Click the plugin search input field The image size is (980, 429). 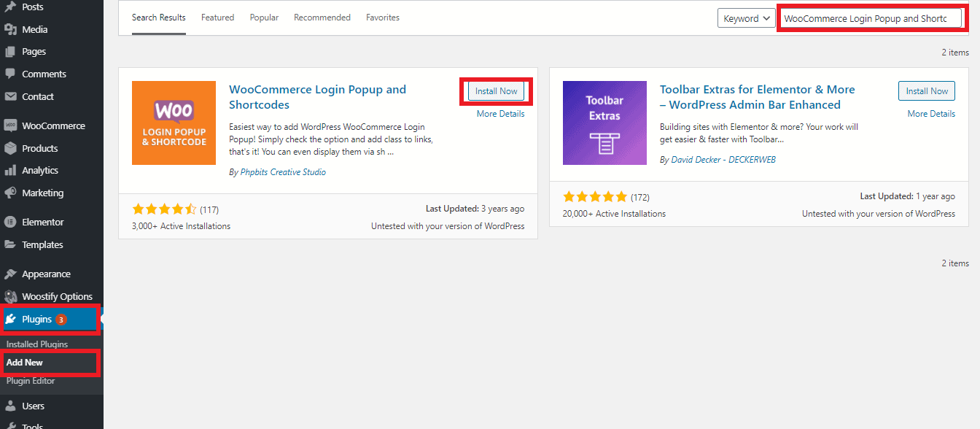pos(871,19)
